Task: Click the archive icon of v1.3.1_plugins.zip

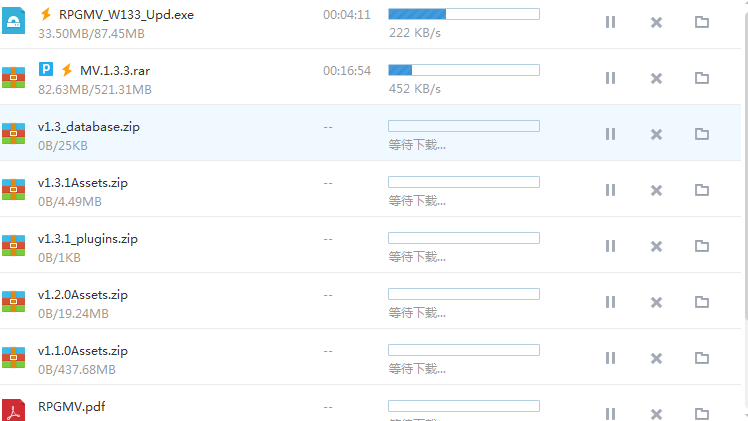Action: [13, 246]
